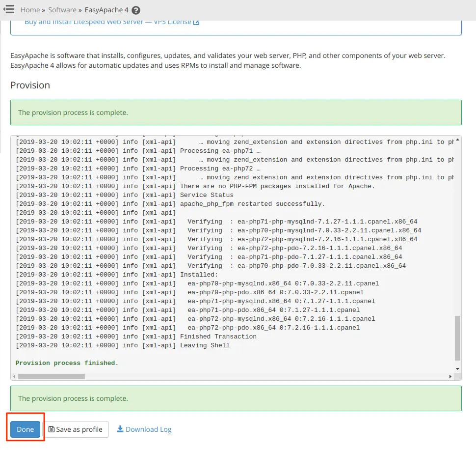The height and width of the screenshot is (450, 476).
Task: Open the Download Log link
Action: click(144, 429)
